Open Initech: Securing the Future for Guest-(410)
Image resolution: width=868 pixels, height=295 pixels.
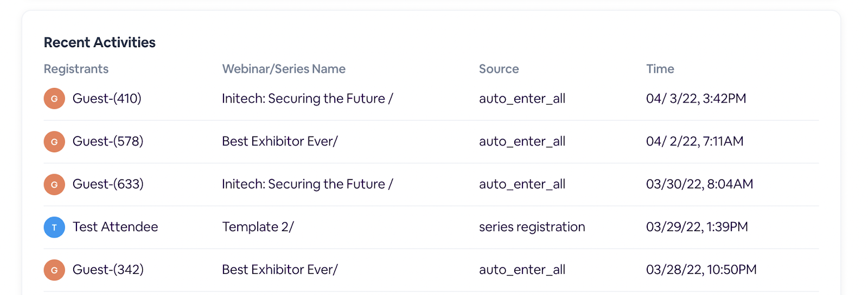(307, 99)
